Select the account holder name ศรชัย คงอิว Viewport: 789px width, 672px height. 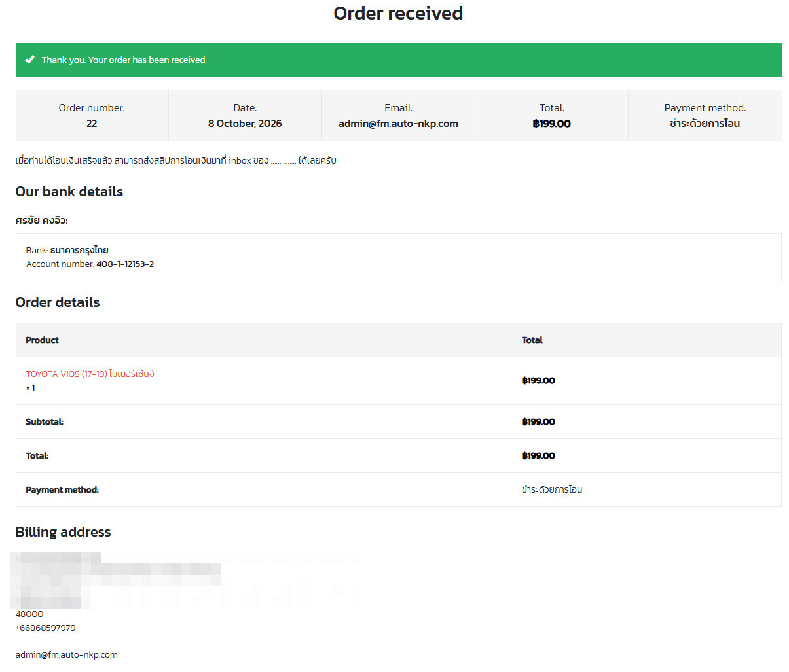42,221
